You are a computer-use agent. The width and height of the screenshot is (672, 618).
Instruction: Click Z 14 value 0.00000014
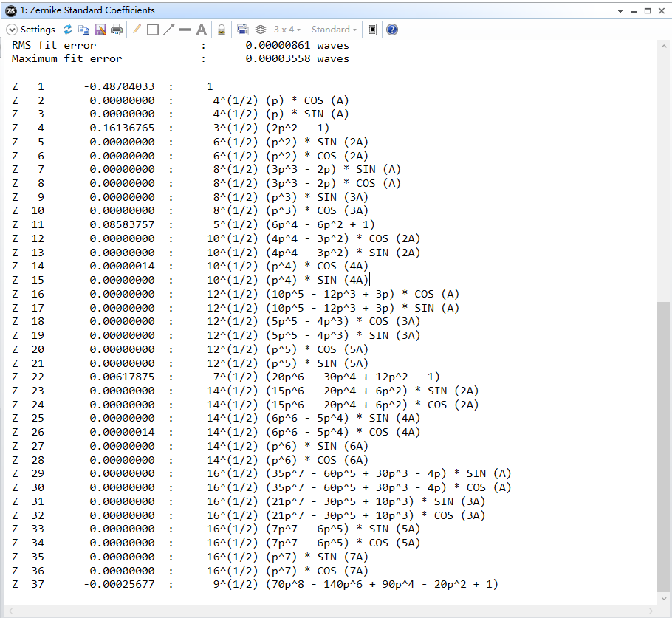click(122, 266)
